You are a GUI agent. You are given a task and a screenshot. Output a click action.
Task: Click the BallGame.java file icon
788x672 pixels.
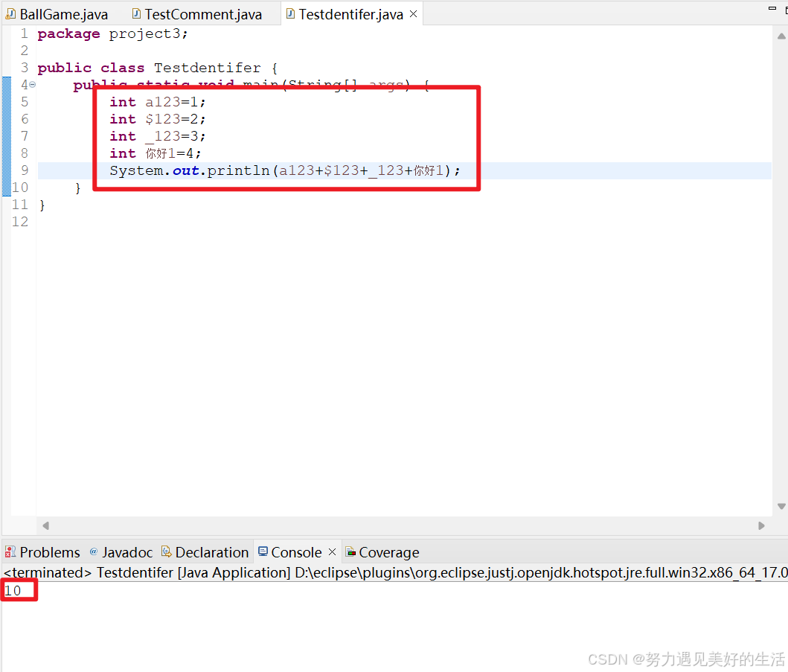pos(10,13)
